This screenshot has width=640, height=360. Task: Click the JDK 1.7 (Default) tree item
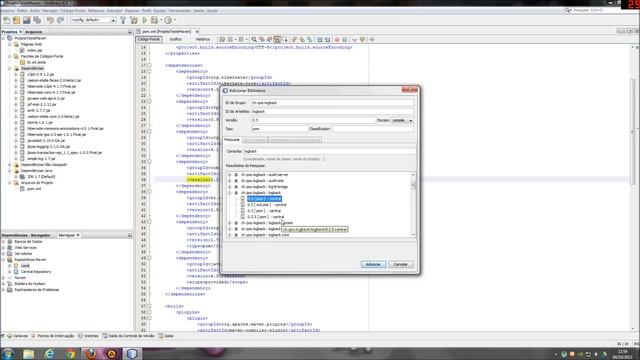click(x=41, y=177)
